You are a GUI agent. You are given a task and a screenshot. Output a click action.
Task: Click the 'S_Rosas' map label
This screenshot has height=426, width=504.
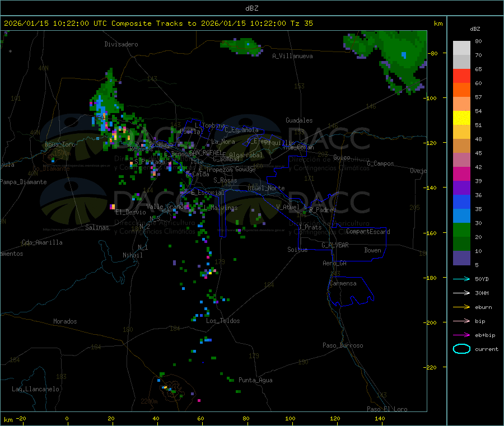click(x=225, y=180)
